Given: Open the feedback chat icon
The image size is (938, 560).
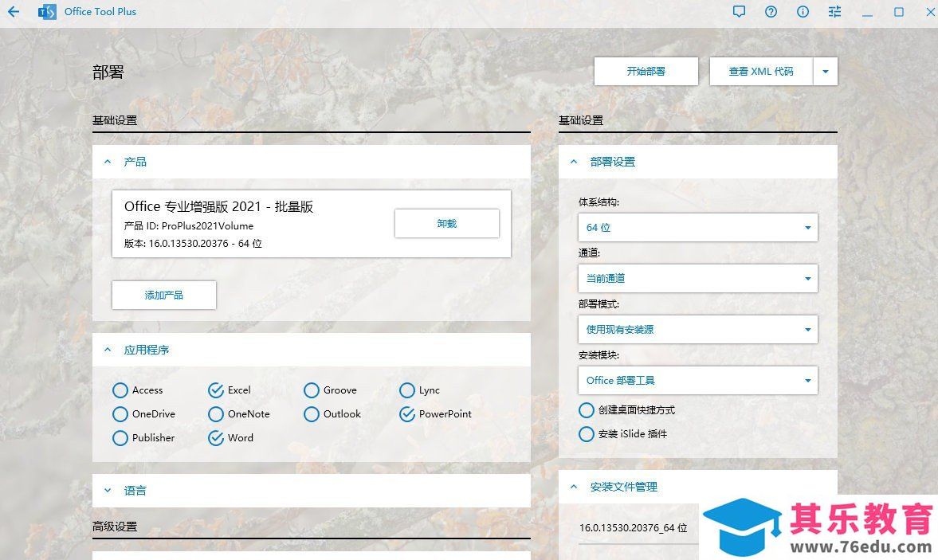Looking at the screenshot, I should point(739,11).
